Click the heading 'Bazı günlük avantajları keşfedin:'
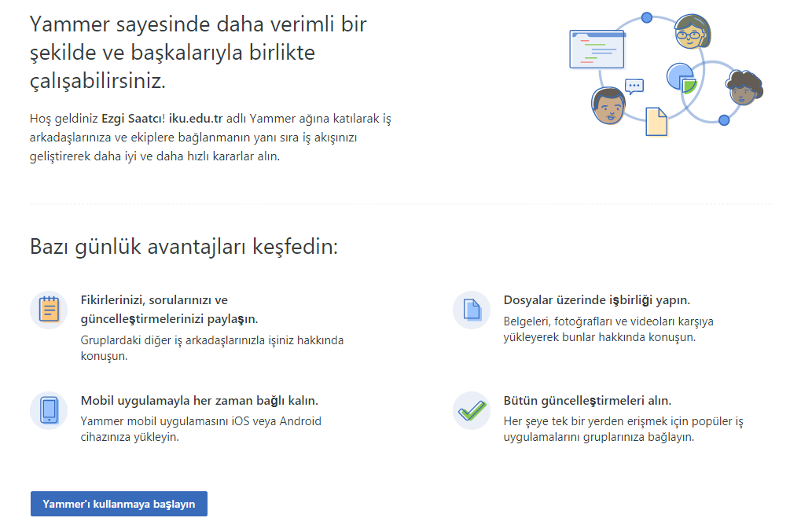Screen dimensions: 812x525 coord(184,247)
